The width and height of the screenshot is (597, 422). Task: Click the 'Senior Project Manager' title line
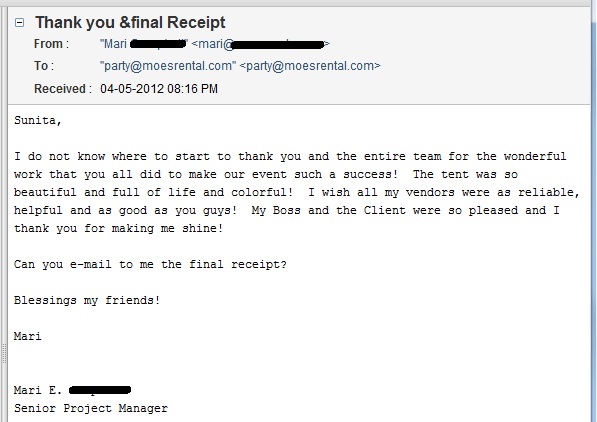91,408
